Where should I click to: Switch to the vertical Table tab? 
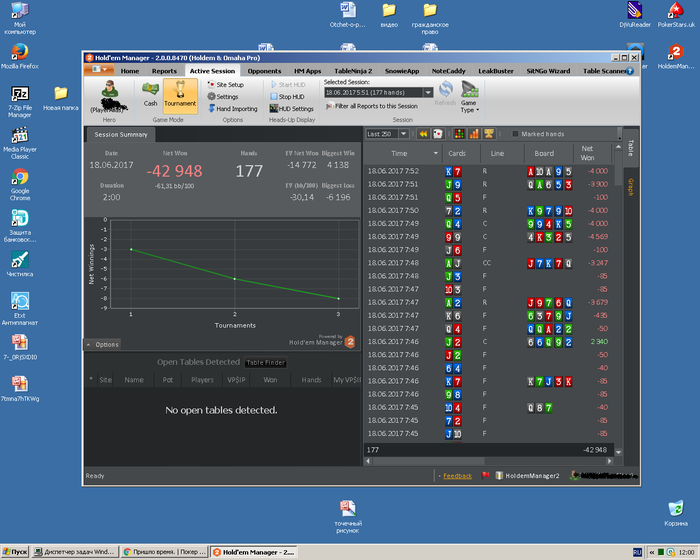tap(630, 148)
